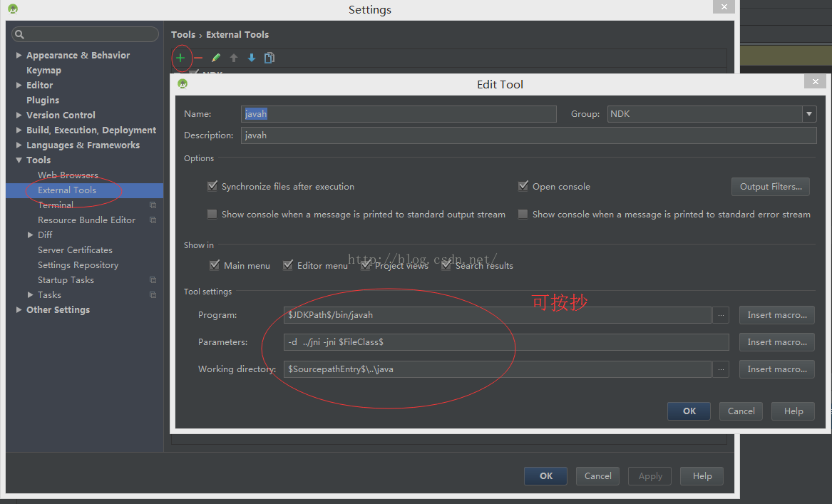Click the project-level icon beside Tasks
The height and width of the screenshot is (504, 832).
[153, 294]
